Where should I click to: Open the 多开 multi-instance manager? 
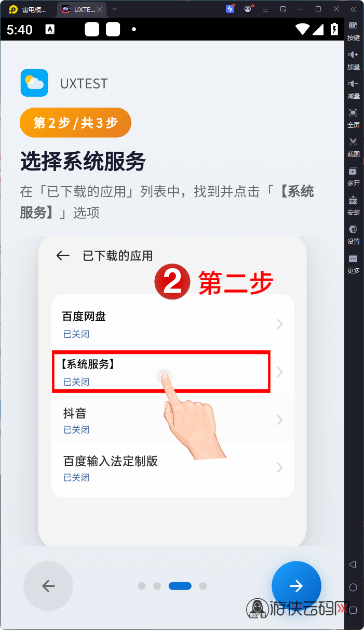353,177
